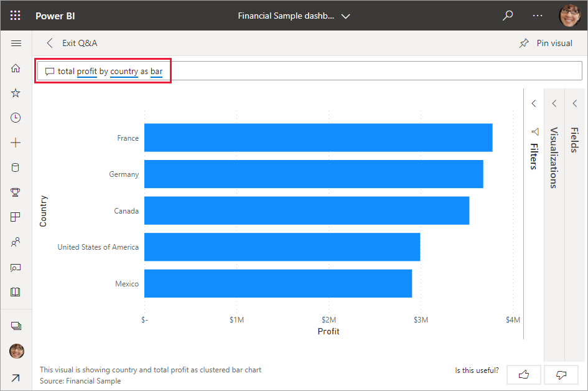Image resolution: width=588 pixels, height=391 pixels.
Task: Click the search magnifier icon
Action: coord(508,16)
